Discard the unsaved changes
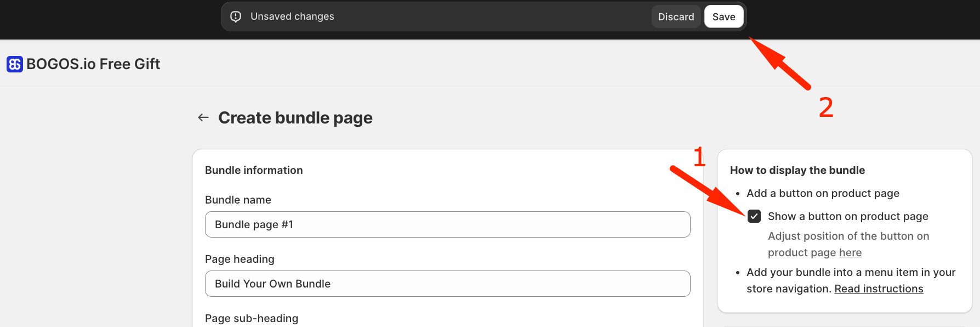 [676, 16]
